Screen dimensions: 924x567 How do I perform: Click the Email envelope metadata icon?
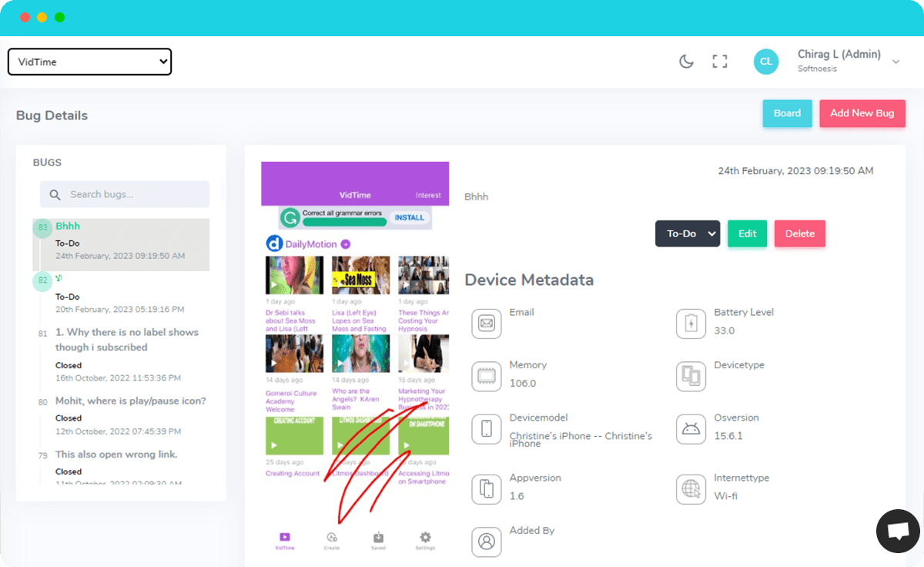487,324
